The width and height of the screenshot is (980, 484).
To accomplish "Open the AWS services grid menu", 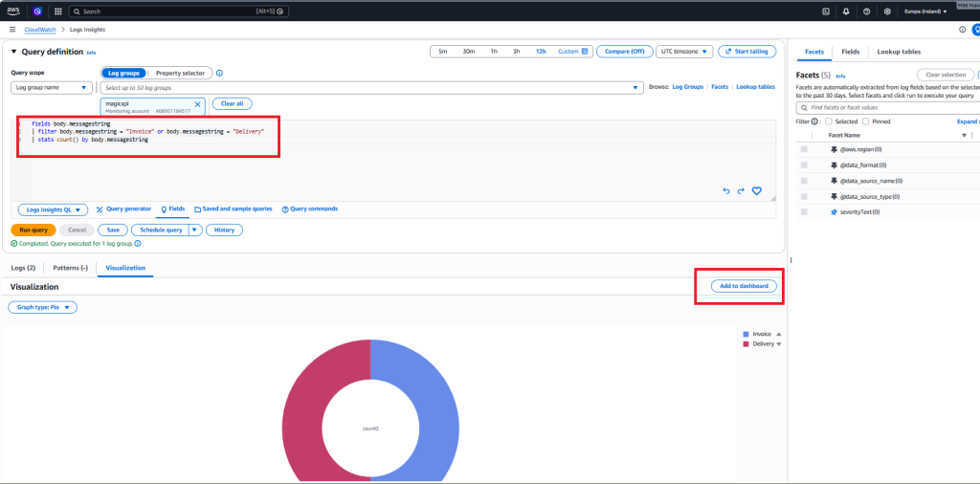I will tap(58, 11).
